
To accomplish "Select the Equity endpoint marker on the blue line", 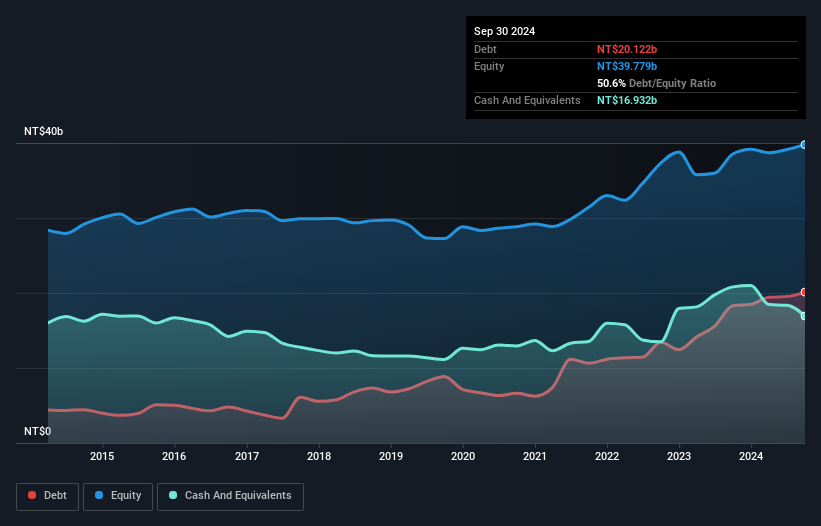I will (x=804, y=145).
